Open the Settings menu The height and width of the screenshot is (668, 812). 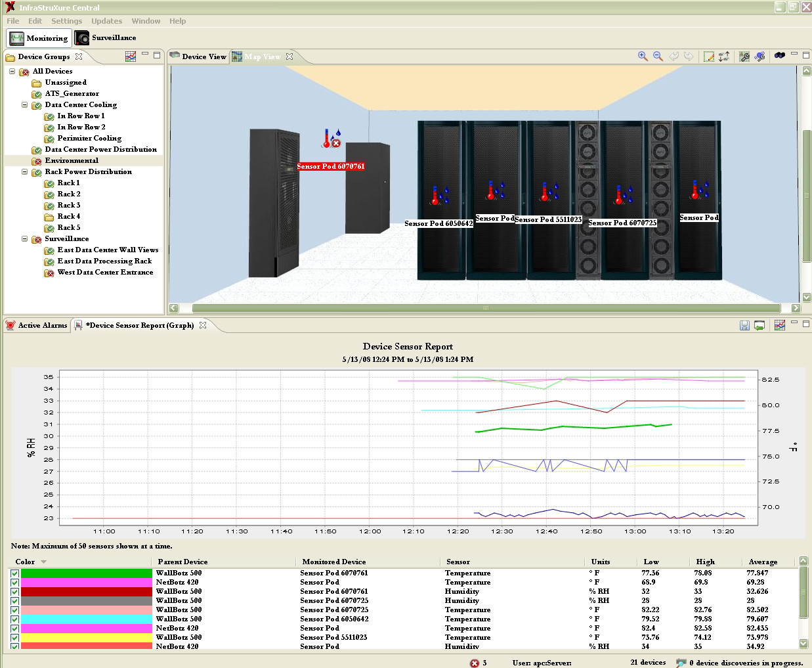pyautogui.click(x=67, y=21)
